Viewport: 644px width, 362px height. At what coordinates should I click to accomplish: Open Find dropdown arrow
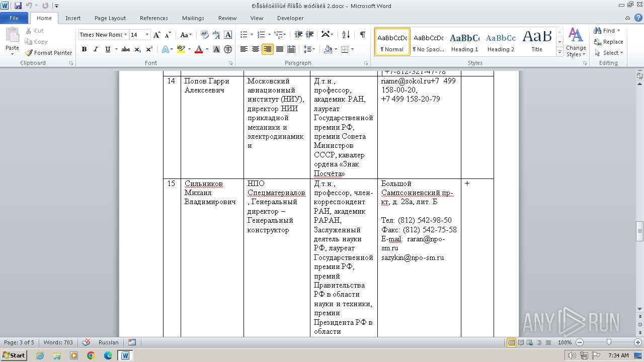click(618, 31)
